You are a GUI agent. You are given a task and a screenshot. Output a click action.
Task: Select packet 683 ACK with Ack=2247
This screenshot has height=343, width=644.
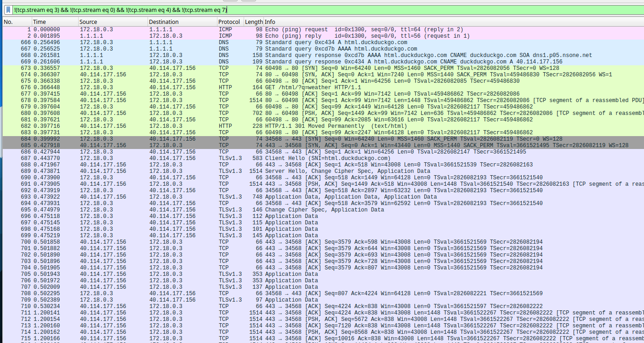pyautogui.click(x=323, y=132)
